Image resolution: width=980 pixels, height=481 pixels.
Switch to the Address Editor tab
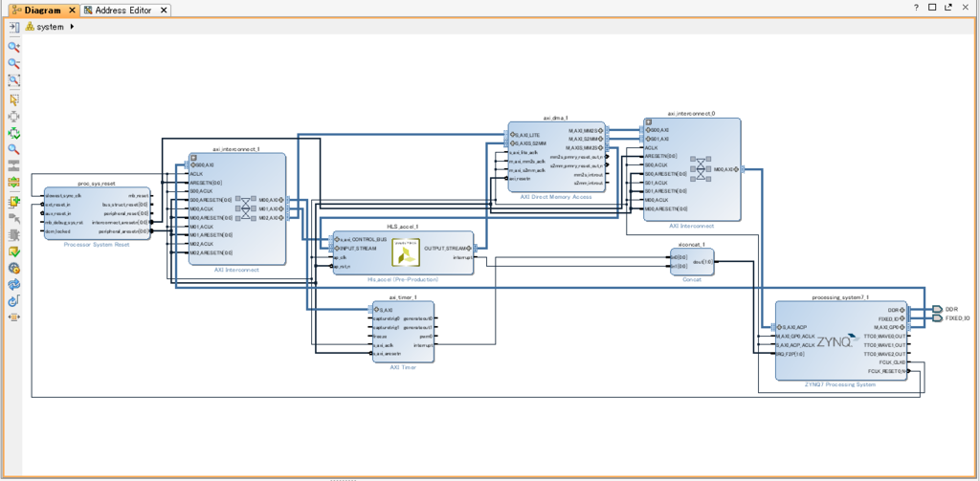pos(123,10)
